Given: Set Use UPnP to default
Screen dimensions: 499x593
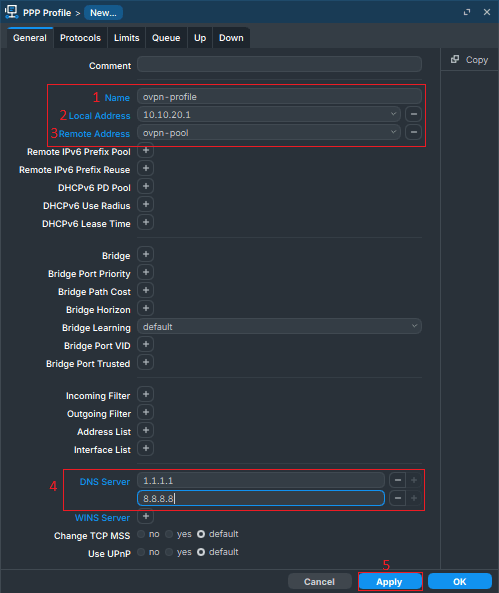Looking at the screenshot, I should click(x=201, y=552).
